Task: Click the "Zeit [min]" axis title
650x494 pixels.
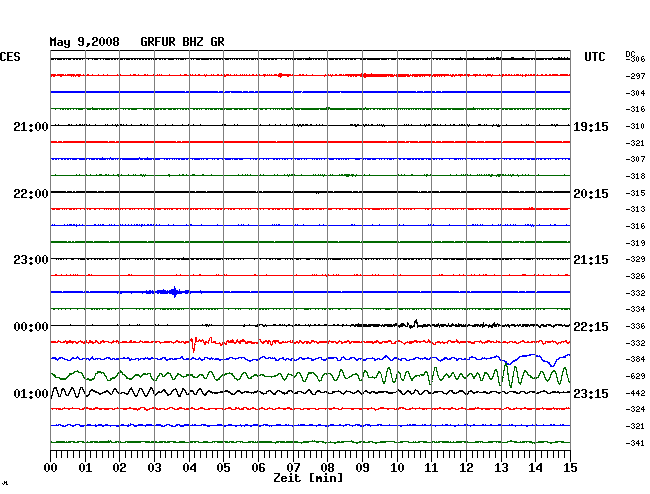Action: point(308,478)
